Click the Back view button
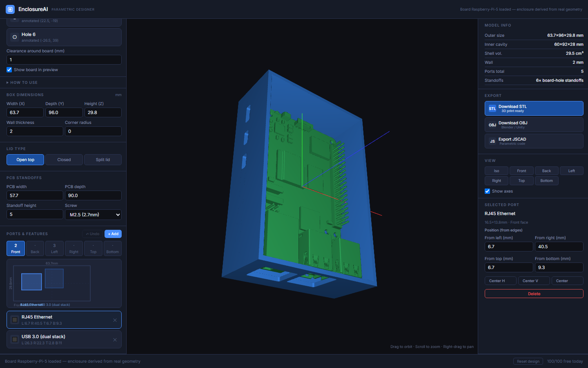Screen dimensions: 588x368 (546, 171)
